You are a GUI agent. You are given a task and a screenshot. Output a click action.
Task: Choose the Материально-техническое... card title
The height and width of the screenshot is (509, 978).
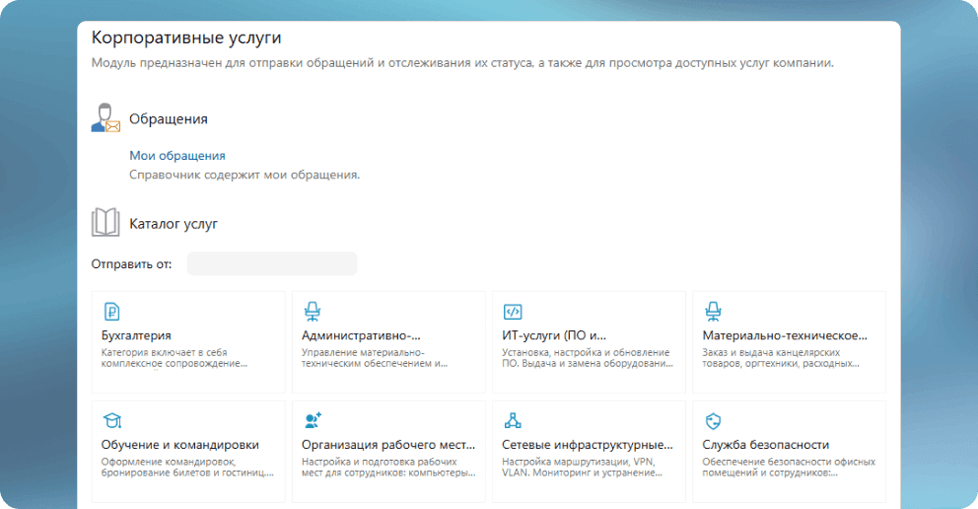(x=785, y=336)
